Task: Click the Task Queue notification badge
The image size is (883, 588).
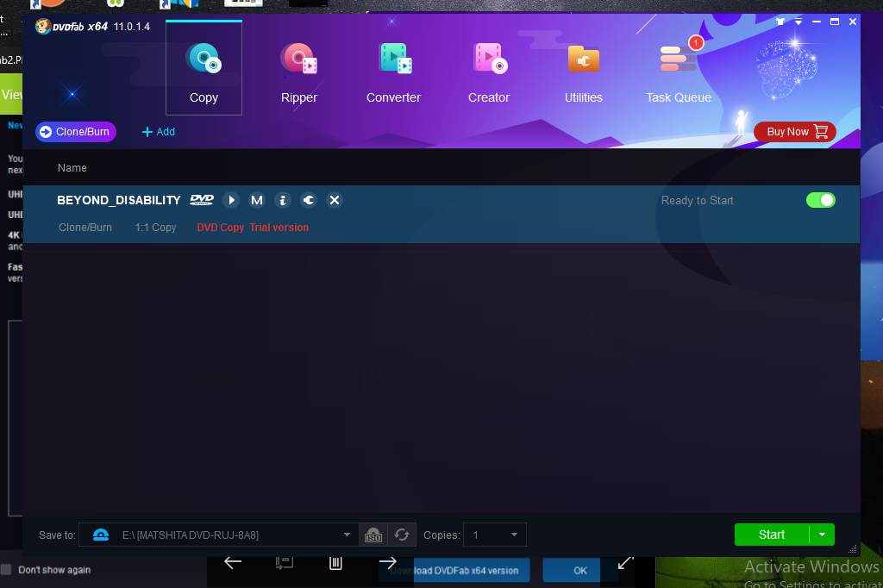Action: pos(696,43)
